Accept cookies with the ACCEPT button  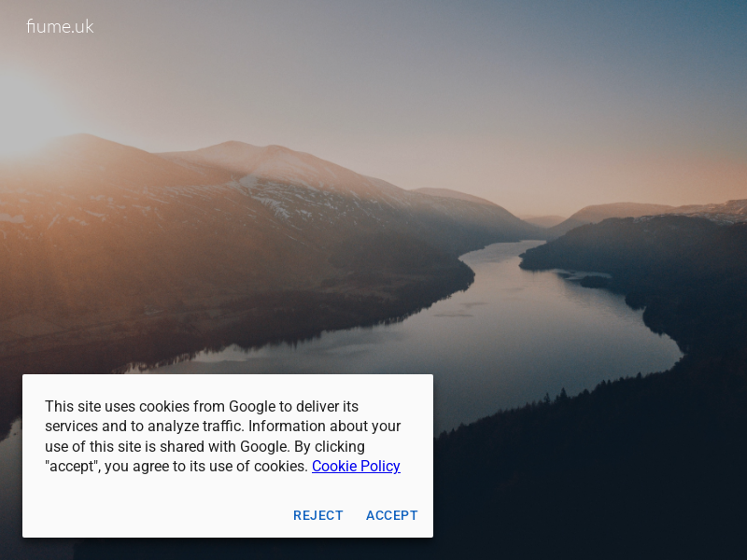pyautogui.click(x=391, y=515)
